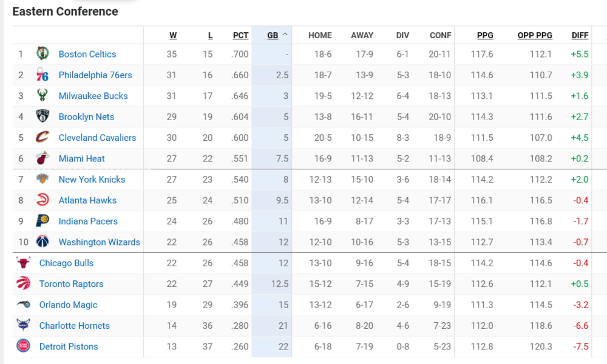Click the Detroit Pistons logo icon
The width and height of the screenshot is (607, 364).
23,346
